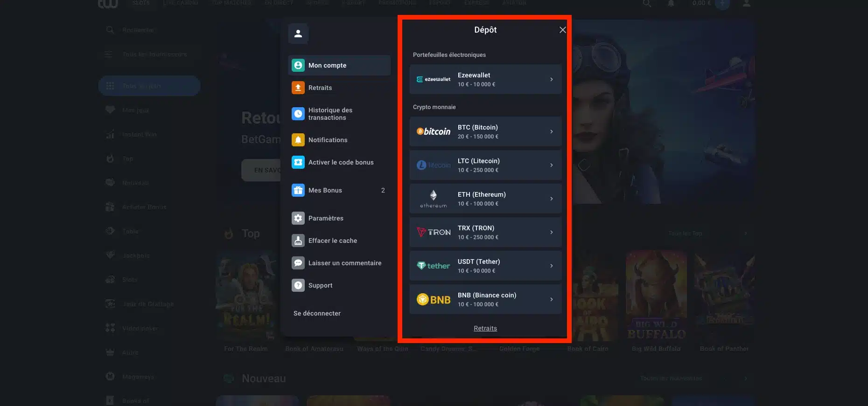Choose Effacer le cache
868x406 pixels.
(339, 241)
